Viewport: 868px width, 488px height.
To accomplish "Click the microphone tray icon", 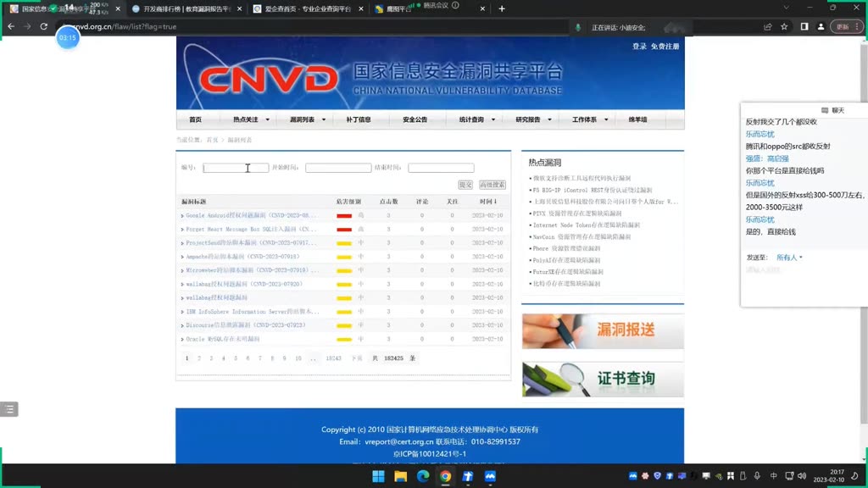I will (757, 476).
